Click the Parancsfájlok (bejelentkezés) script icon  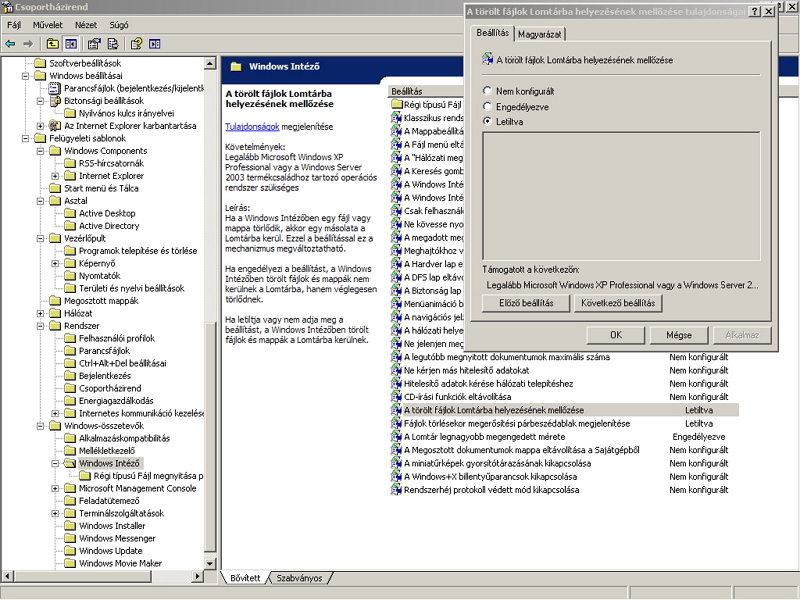point(55,88)
